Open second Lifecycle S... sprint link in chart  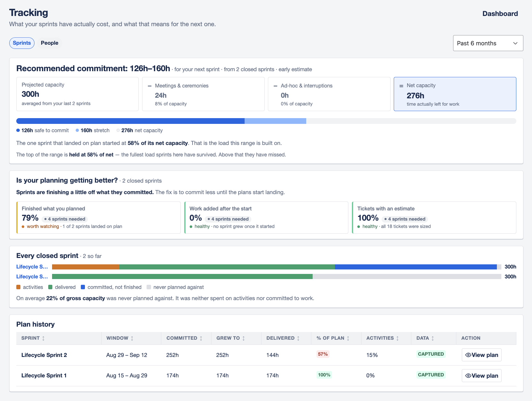(x=32, y=276)
